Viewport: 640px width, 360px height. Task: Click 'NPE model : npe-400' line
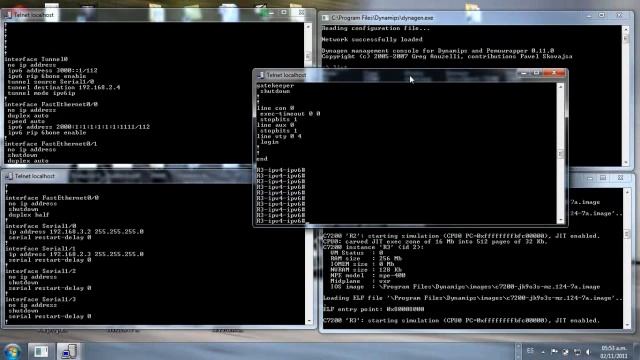[368, 275]
